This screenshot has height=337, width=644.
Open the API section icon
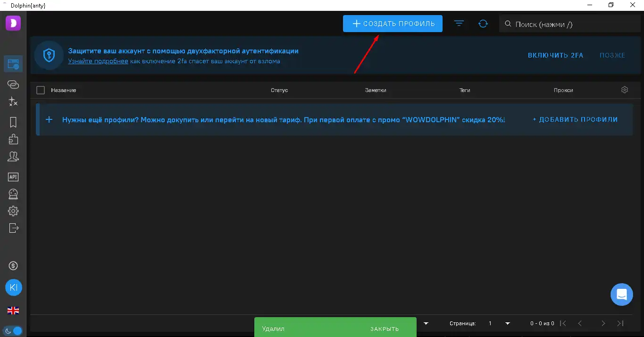pyautogui.click(x=13, y=177)
